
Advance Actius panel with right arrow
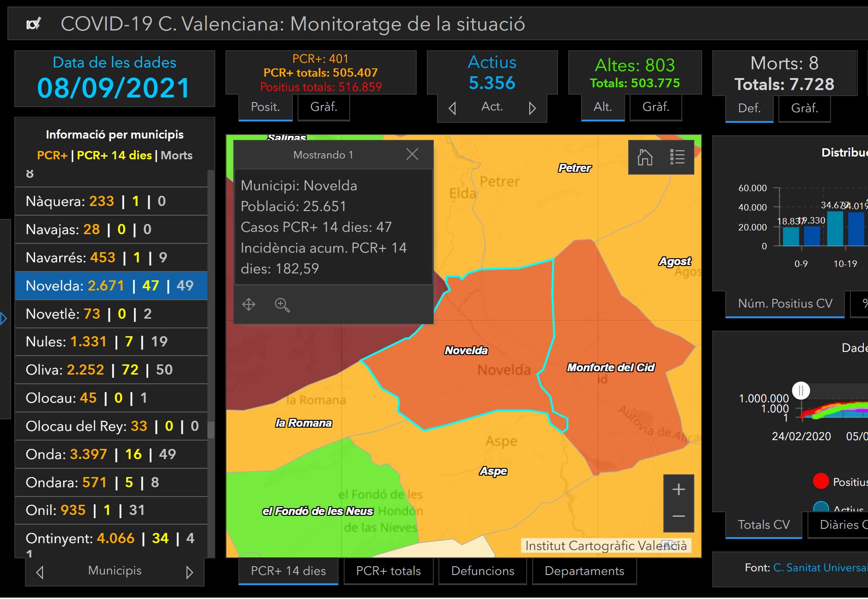pos(532,109)
